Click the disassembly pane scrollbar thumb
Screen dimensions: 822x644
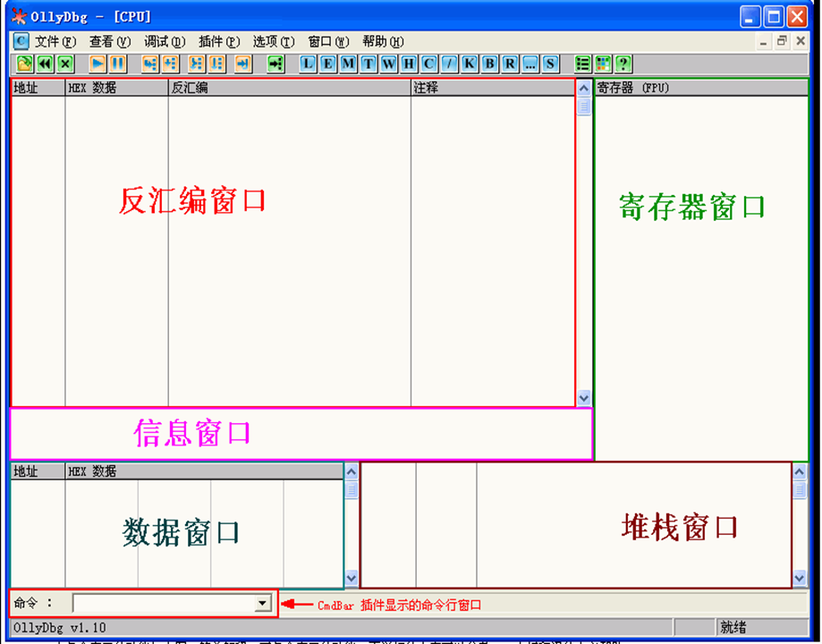click(x=583, y=106)
